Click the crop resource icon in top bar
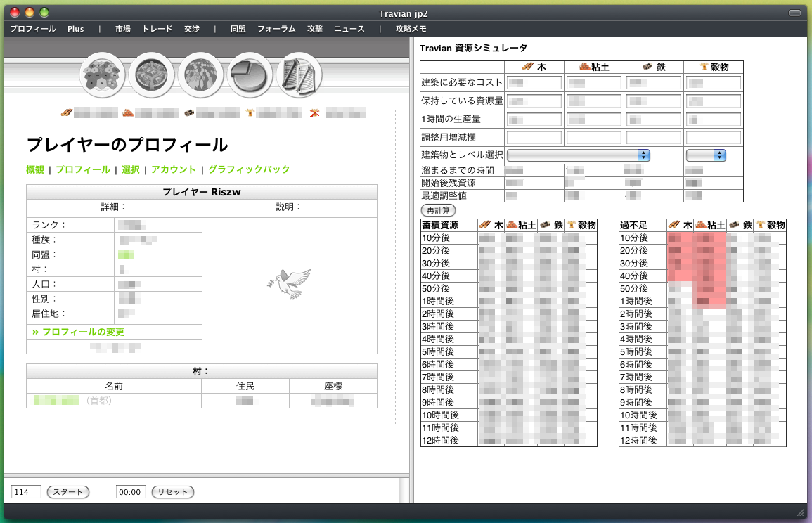812x523 pixels. pos(249,112)
